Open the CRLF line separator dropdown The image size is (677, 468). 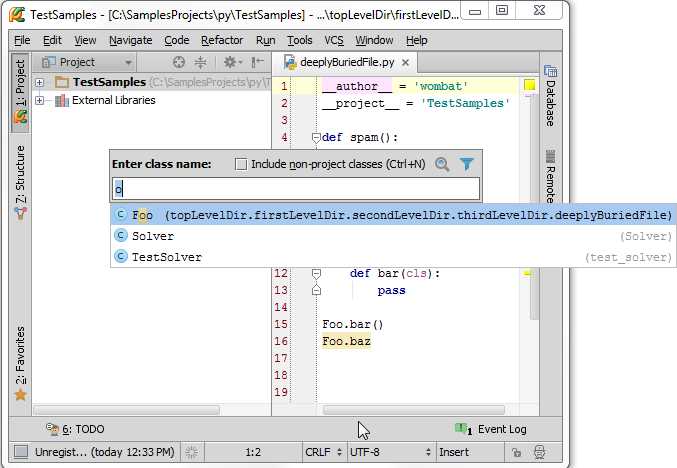click(323, 452)
